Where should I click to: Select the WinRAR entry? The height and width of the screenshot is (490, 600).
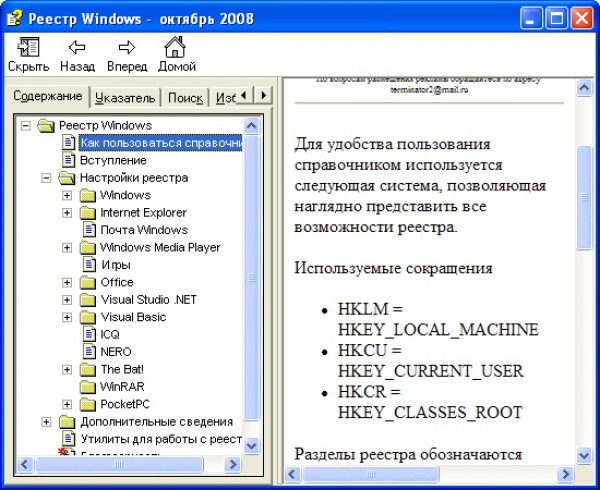tap(122, 387)
